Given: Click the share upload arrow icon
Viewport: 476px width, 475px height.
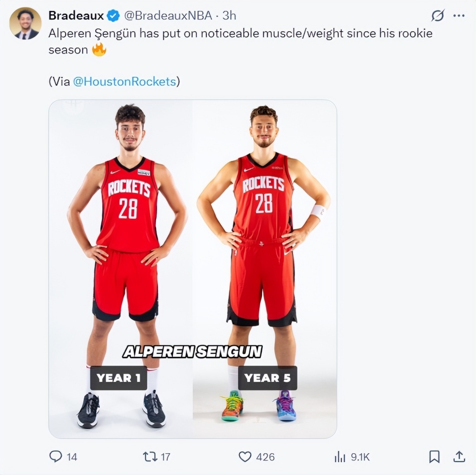Looking at the screenshot, I should pyautogui.click(x=460, y=457).
